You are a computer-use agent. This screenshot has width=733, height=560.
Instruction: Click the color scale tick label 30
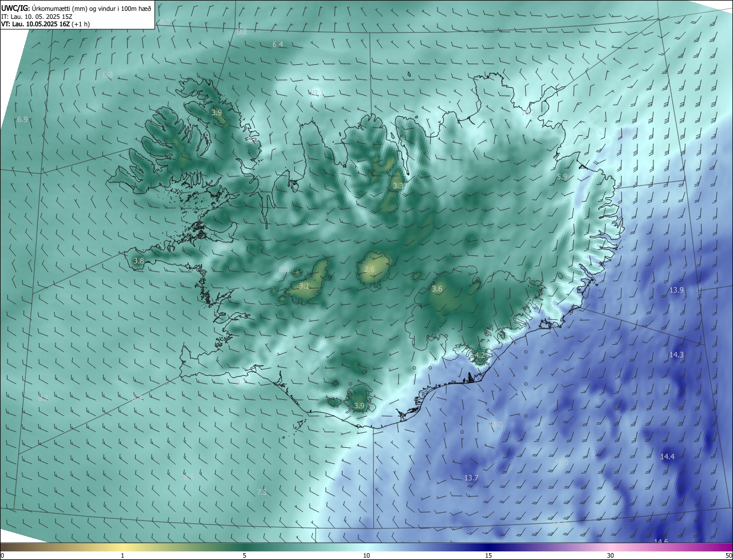click(x=610, y=555)
